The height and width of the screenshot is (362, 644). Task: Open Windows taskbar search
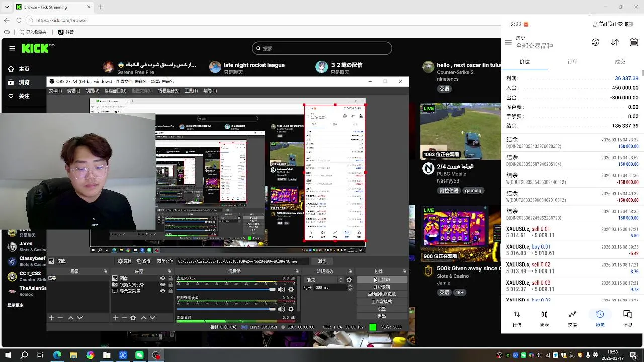pyautogui.click(x=24, y=355)
